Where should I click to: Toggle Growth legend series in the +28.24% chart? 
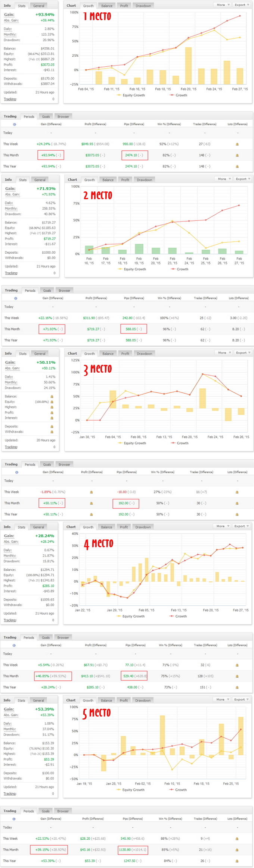click(178, 616)
